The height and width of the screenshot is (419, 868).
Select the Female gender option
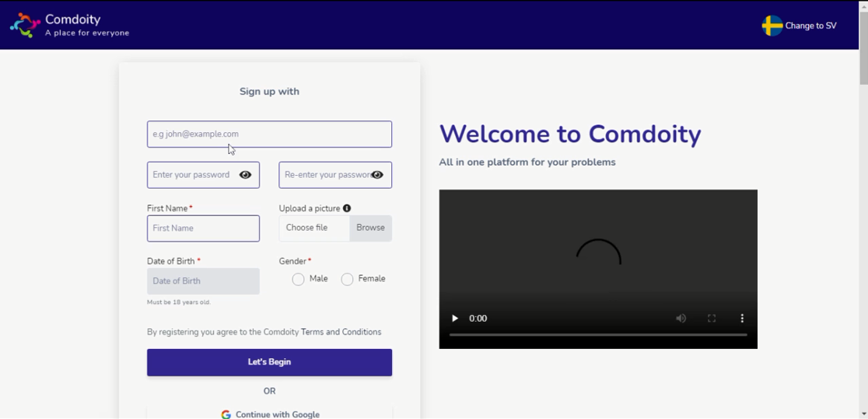(347, 280)
